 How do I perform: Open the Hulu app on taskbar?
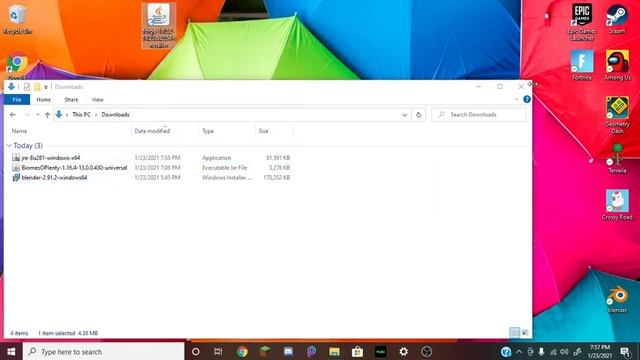tap(380, 351)
